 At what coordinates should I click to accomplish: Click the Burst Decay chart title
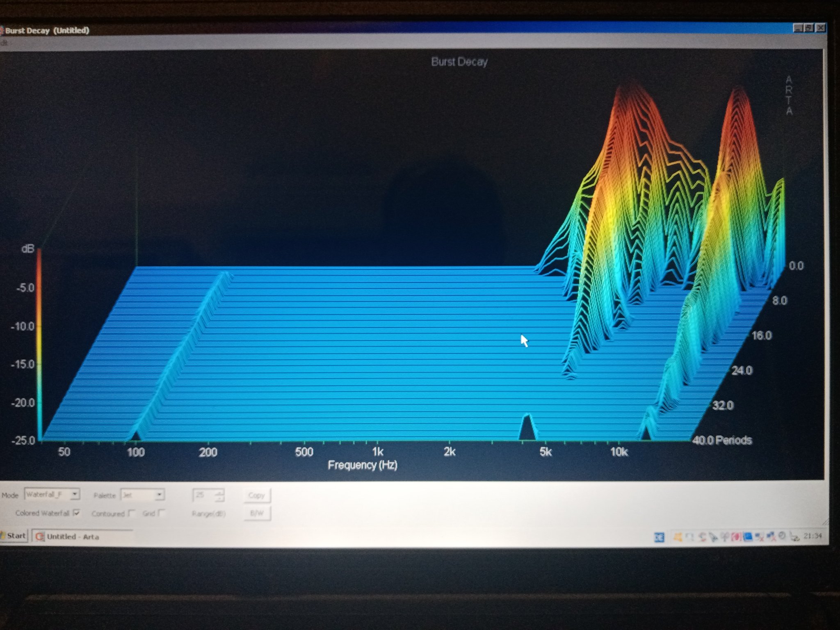[x=459, y=62]
